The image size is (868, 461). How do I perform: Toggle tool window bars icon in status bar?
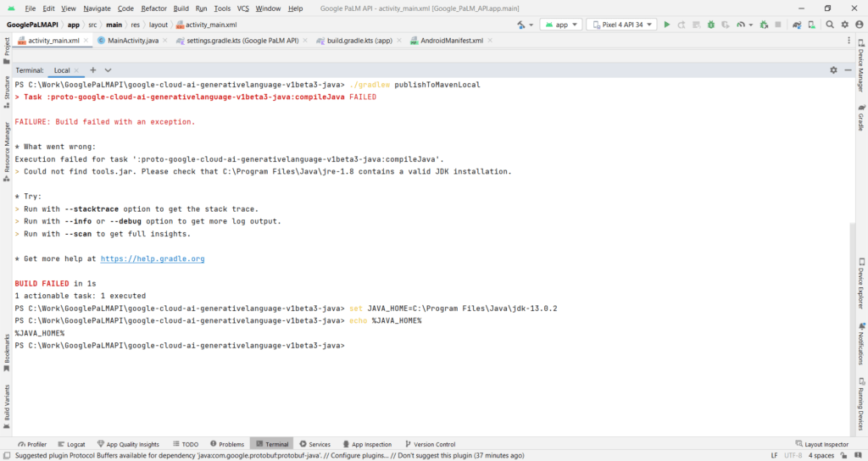tap(7, 455)
